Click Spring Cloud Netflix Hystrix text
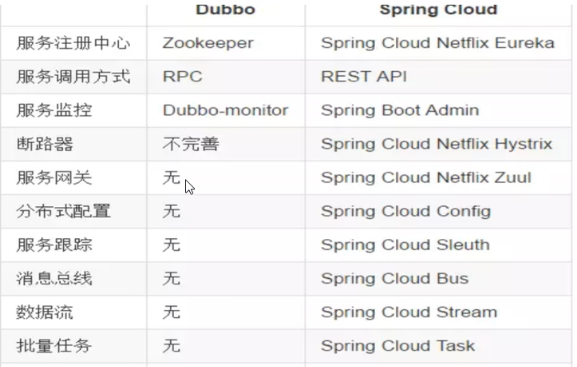 (436, 144)
